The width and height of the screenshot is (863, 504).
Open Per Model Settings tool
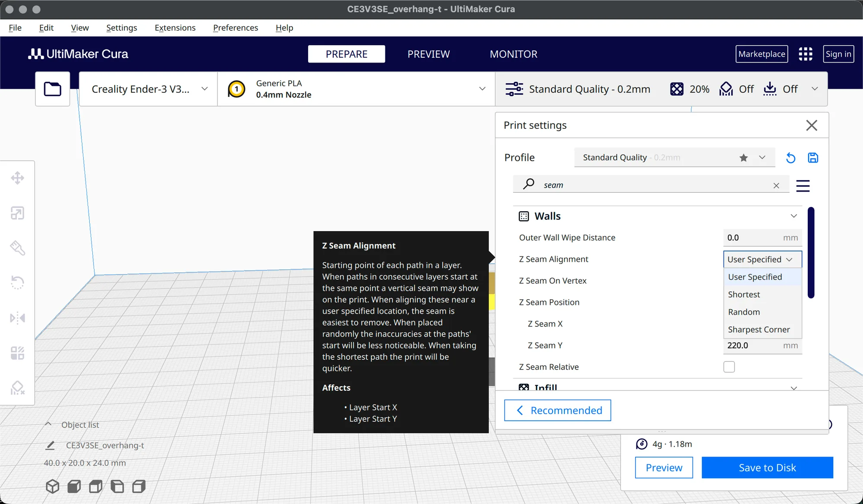[x=17, y=353]
